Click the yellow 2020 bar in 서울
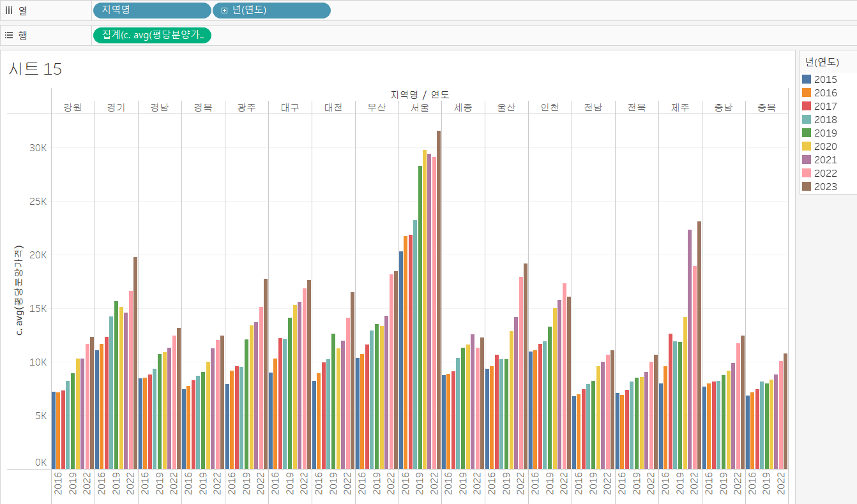Image resolution: width=857 pixels, height=504 pixels. tap(425, 309)
